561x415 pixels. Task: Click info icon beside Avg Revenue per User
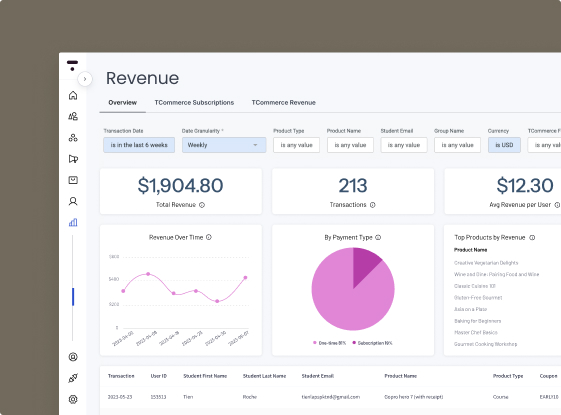pos(557,205)
